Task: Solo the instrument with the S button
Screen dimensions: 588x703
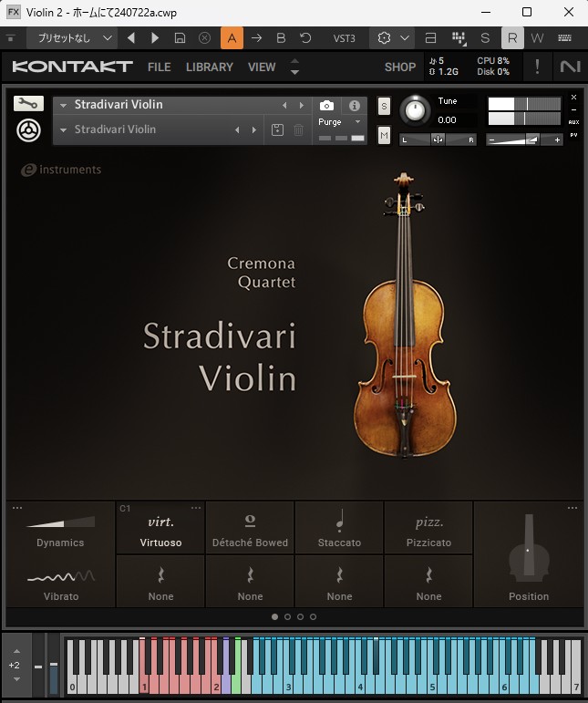Action: coord(384,107)
